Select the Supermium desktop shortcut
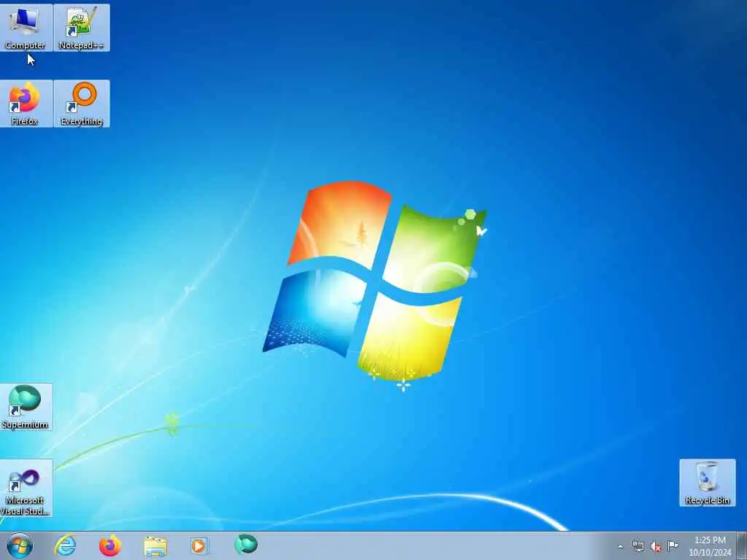 pos(26,407)
